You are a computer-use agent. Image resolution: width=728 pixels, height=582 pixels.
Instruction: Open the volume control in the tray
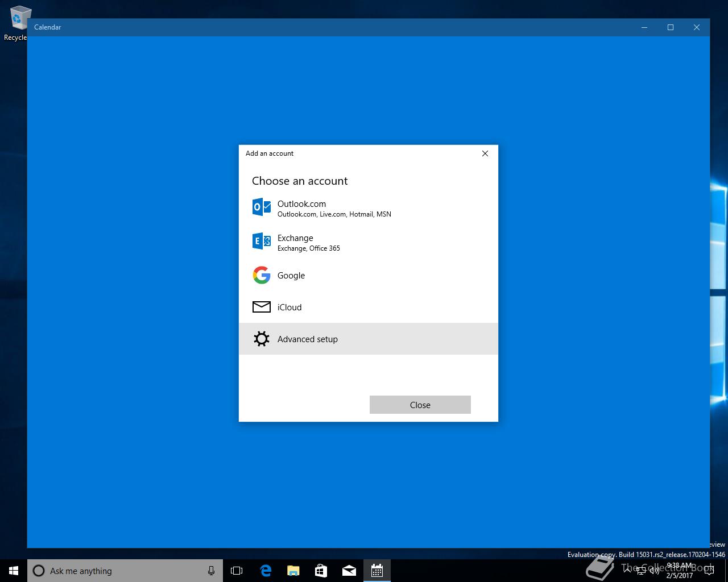pyautogui.click(x=655, y=571)
